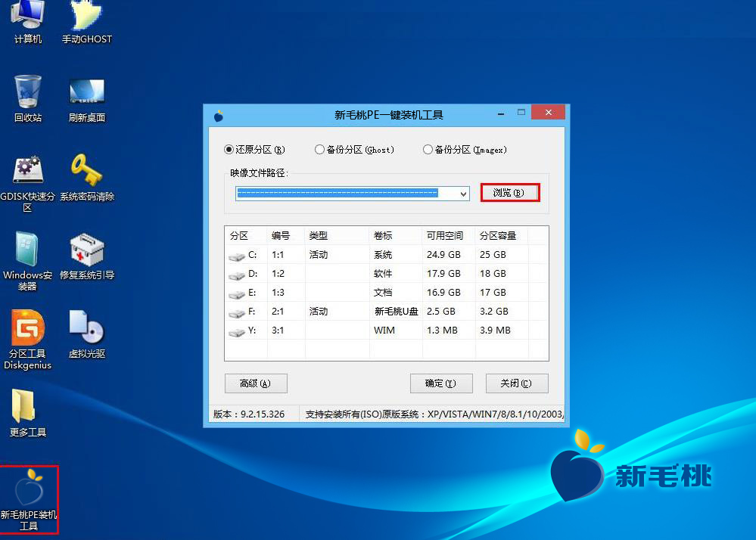Click the 高级(A) advanced button
Screen dimensions: 756x540
pyautogui.click(x=256, y=383)
